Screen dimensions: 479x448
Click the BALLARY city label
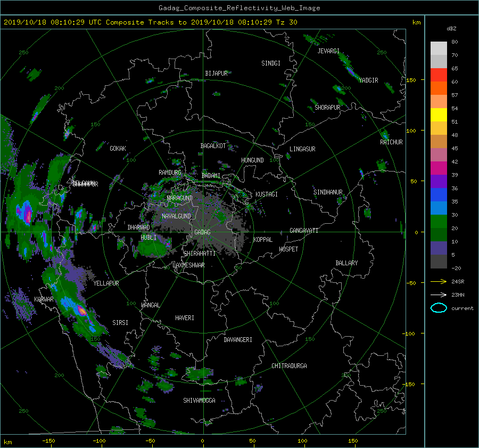pos(346,263)
